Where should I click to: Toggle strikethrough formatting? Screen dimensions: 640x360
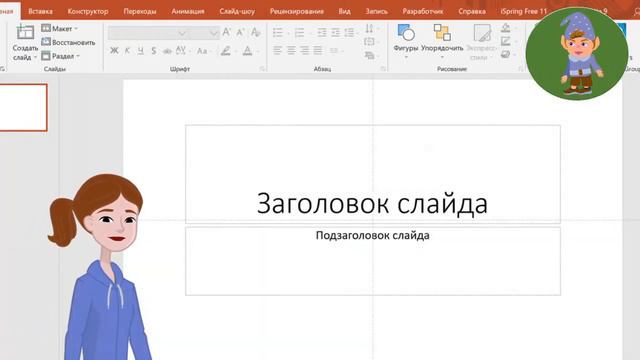[x=167, y=51]
